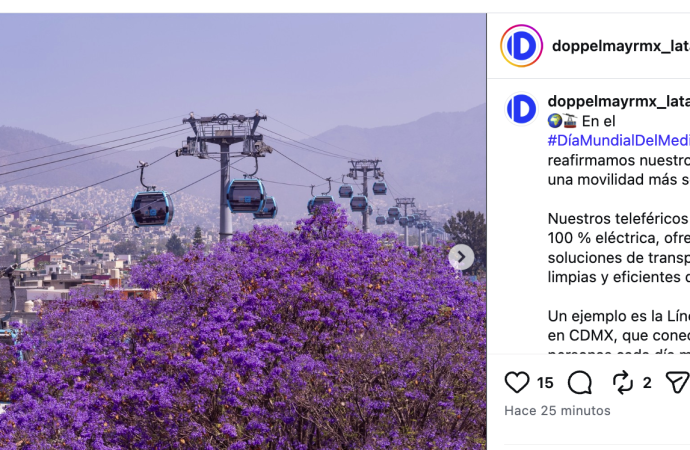690x450 pixels.
Task: Click caption text 'una movilidad más s'
Action: pos(618,179)
